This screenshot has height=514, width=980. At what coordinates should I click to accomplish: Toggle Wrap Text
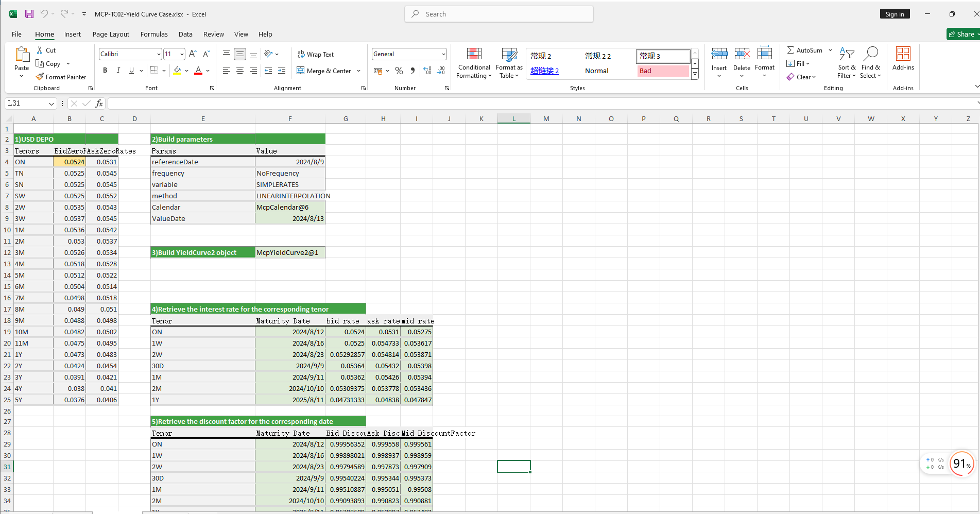click(316, 54)
